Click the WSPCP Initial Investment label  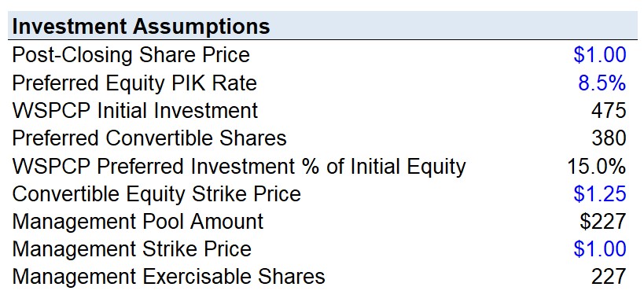tap(134, 111)
